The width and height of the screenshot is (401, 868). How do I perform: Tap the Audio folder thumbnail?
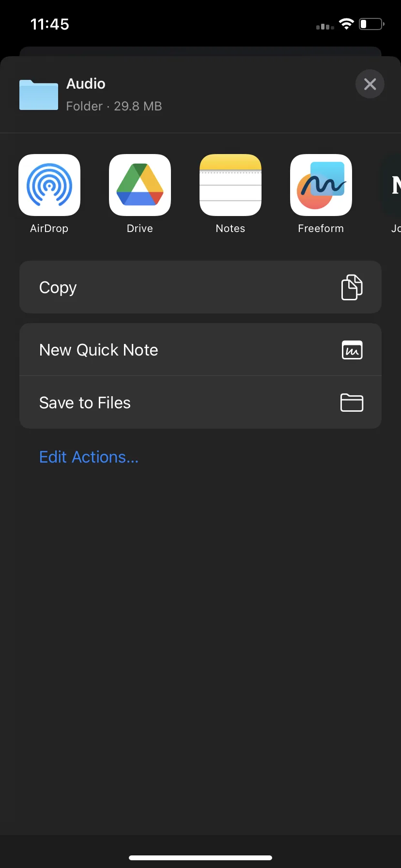tap(39, 95)
